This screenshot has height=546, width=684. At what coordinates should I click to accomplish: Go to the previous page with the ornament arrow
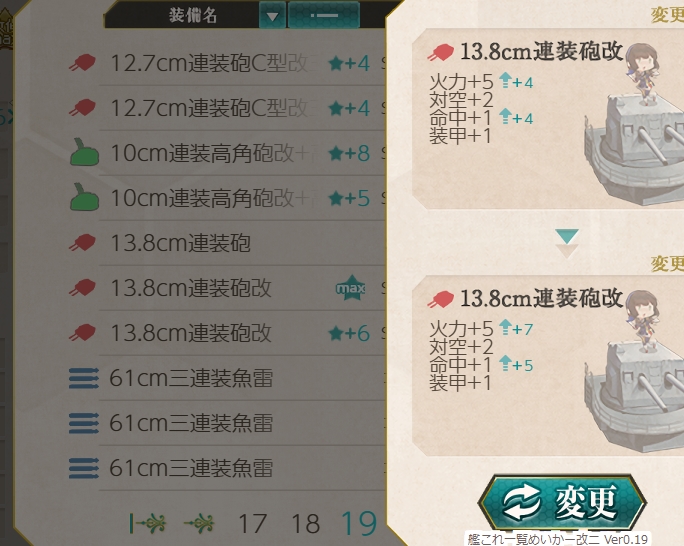(199, 523)
